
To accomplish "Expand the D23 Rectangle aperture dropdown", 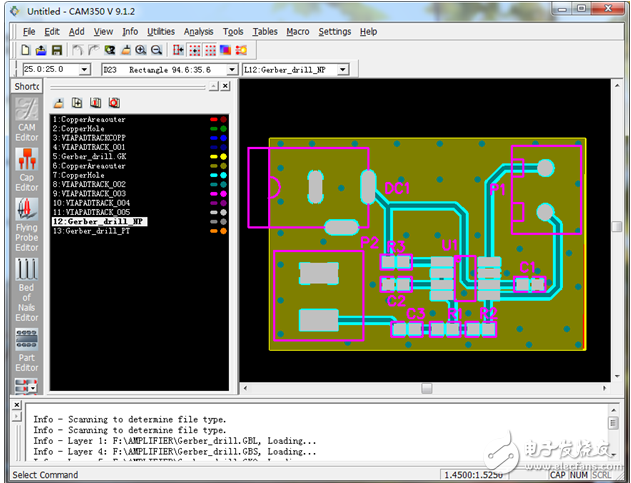I will tap(232, 70).
